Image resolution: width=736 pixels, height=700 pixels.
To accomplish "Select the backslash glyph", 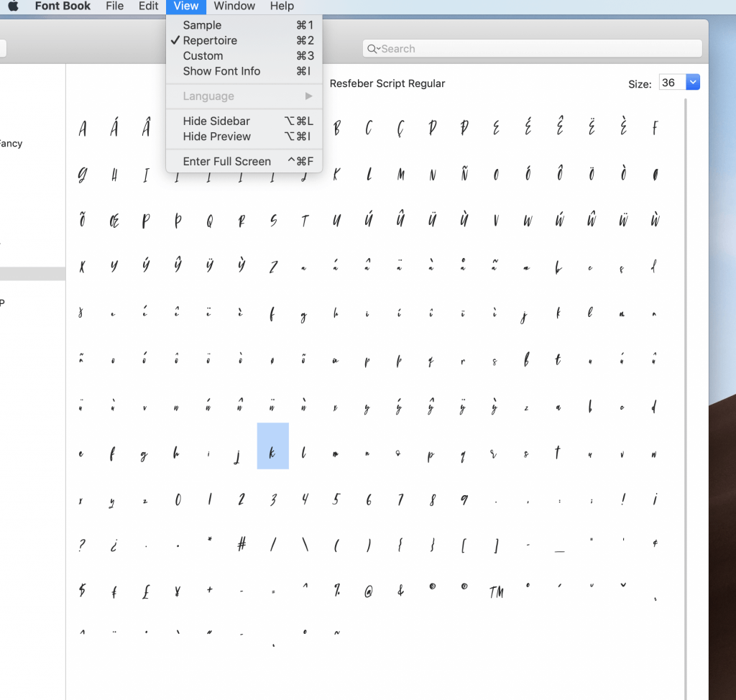I will coord(305,544).
